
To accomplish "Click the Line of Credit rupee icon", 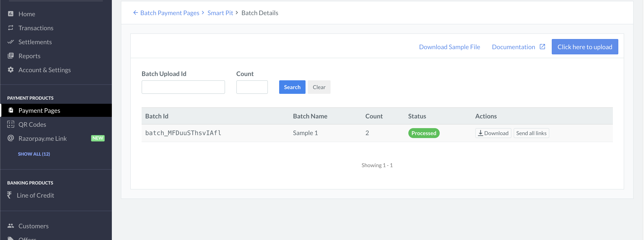I will [x=9, y=195].
